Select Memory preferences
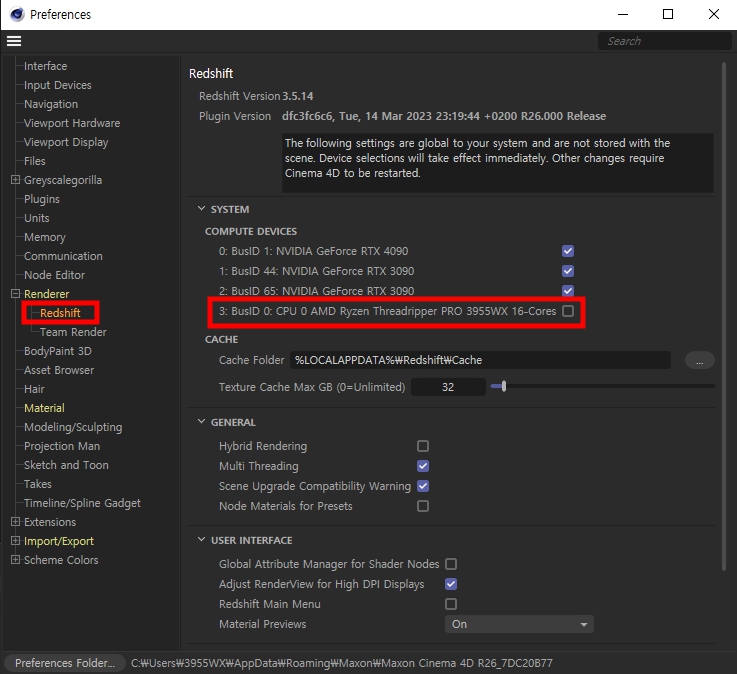 point(45,237)
